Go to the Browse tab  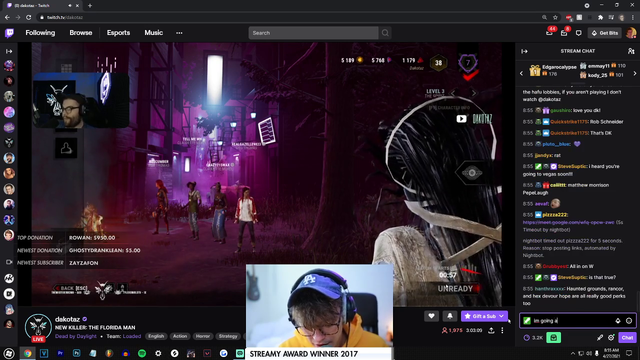point(81,33)
